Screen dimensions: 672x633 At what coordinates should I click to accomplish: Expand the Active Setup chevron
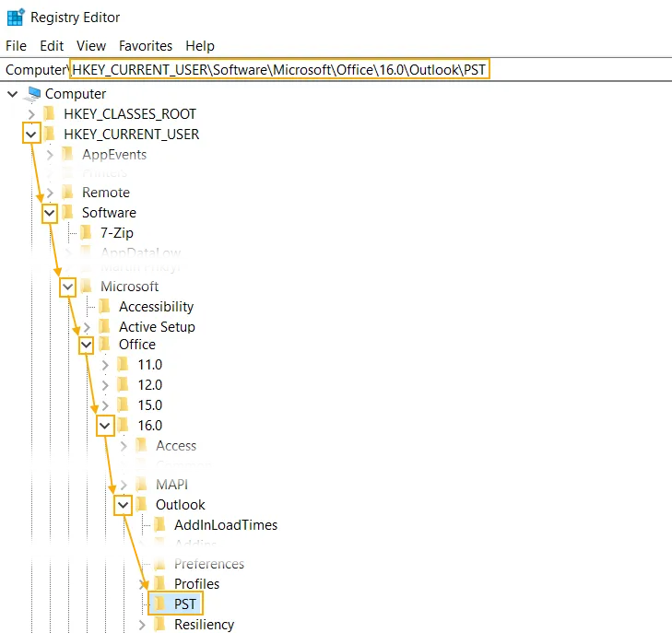pyautogui.click(x=87, y=327)
